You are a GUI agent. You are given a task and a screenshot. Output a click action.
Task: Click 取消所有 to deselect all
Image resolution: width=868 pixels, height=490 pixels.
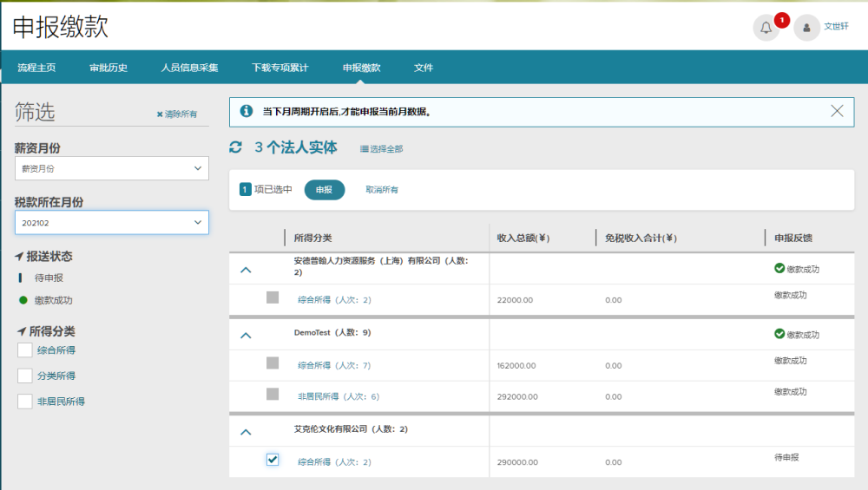382,190
